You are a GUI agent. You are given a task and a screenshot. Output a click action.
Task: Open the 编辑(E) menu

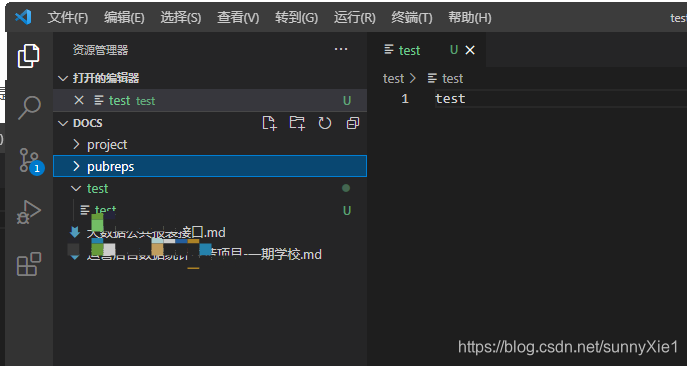pyautogui.click(x=124, y=18)
